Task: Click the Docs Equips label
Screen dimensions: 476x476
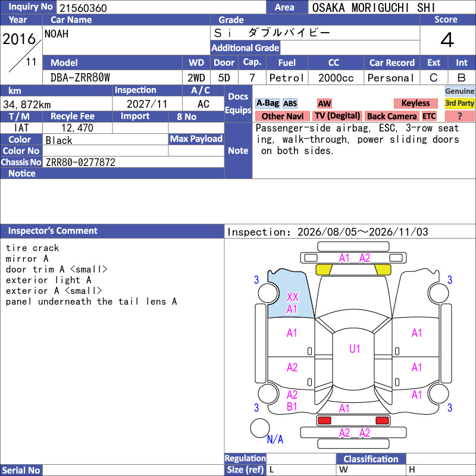Action: (x=238, y=103)
